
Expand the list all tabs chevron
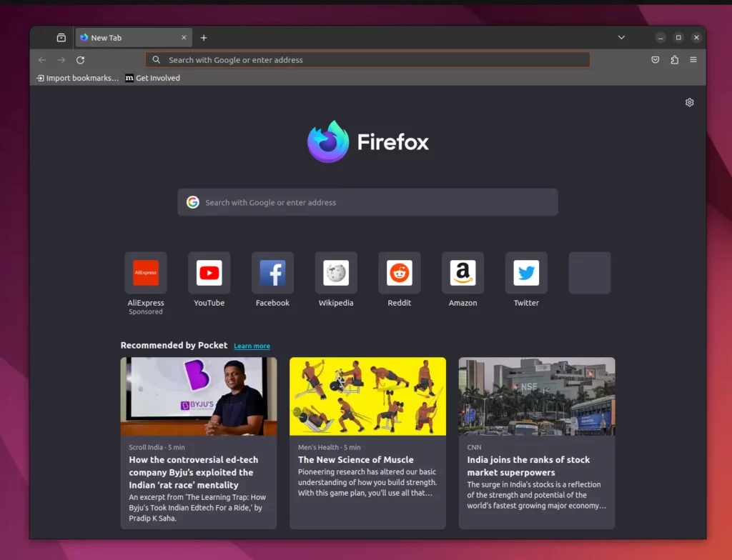tap(621, 38)
